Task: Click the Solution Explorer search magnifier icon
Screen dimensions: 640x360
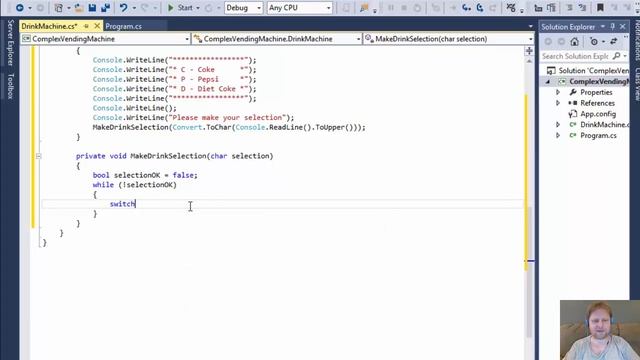Action: tap(617, 56)
